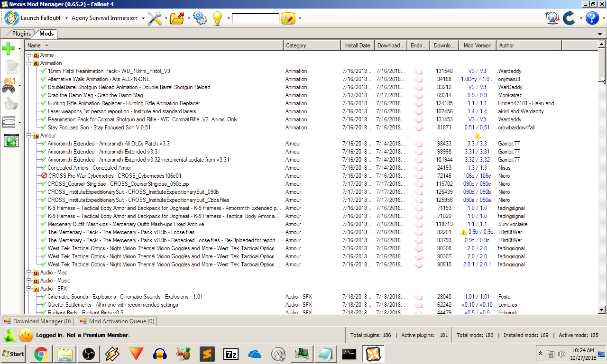Open Sublime Text from the taskbar
Image resolution: width=607 pixels, height=364 pixels.
(207, 354)
